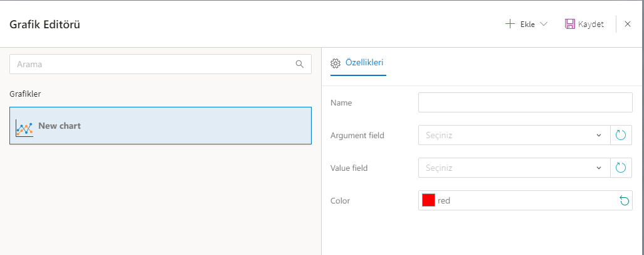
Task: Reset the Color field value
Action: (624, 200)
